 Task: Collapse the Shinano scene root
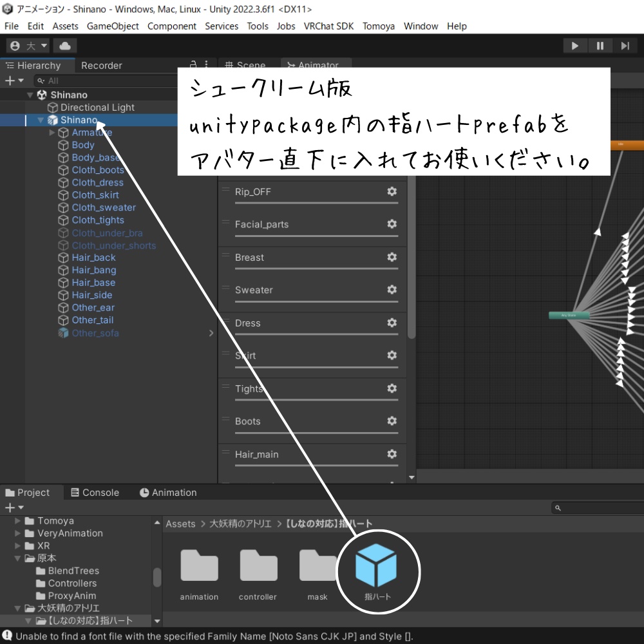30,95
